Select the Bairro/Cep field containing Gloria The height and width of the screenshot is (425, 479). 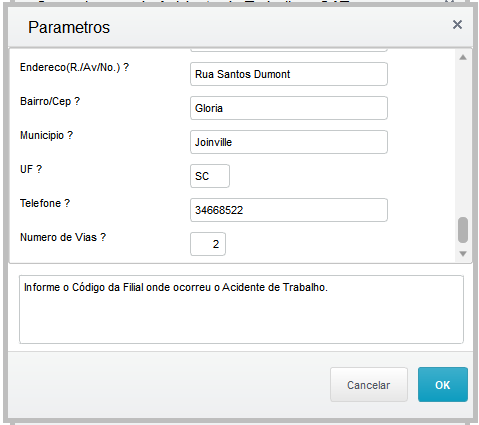pyautogui.click(x=289, y=108)
